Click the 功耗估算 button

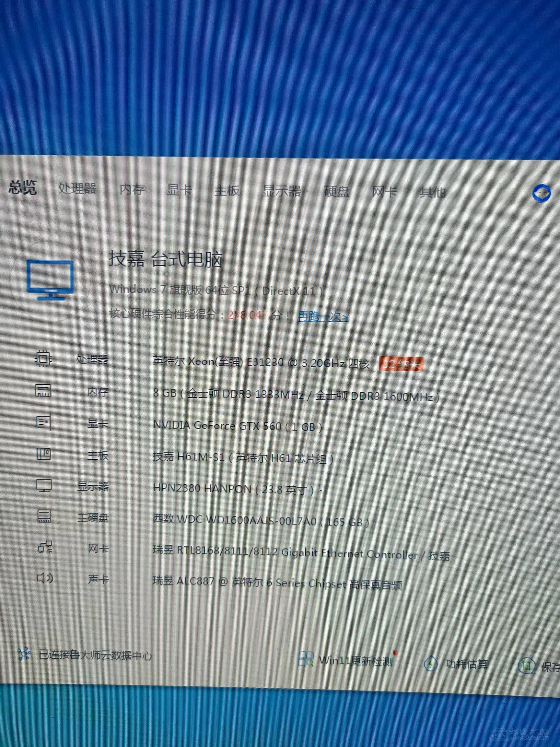[x=466, y=664]
